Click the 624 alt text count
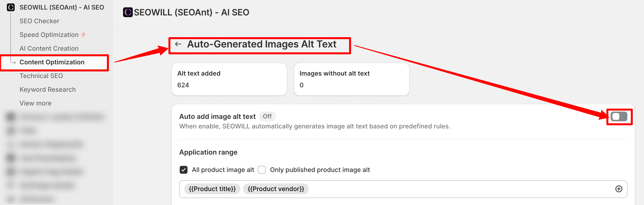 [x=183, y=85]
